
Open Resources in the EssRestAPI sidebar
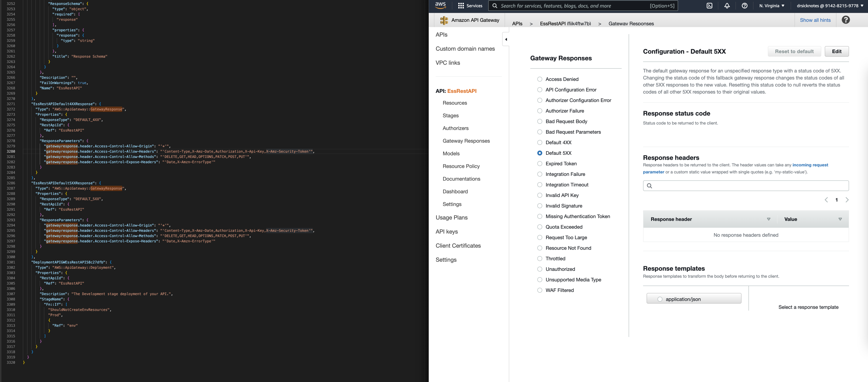pos(455,103)
